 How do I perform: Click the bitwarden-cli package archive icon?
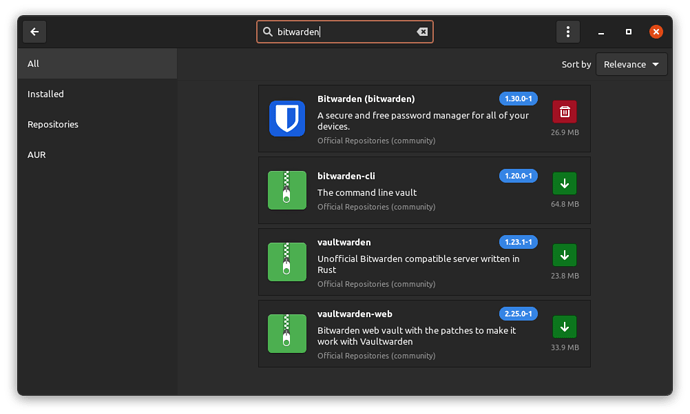pyautogui.click(x=287, y=190)
